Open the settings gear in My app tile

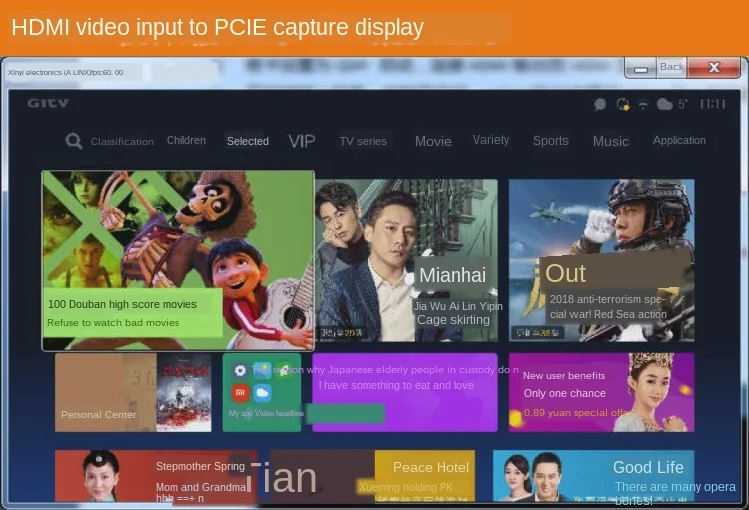(x=240, y=370)
